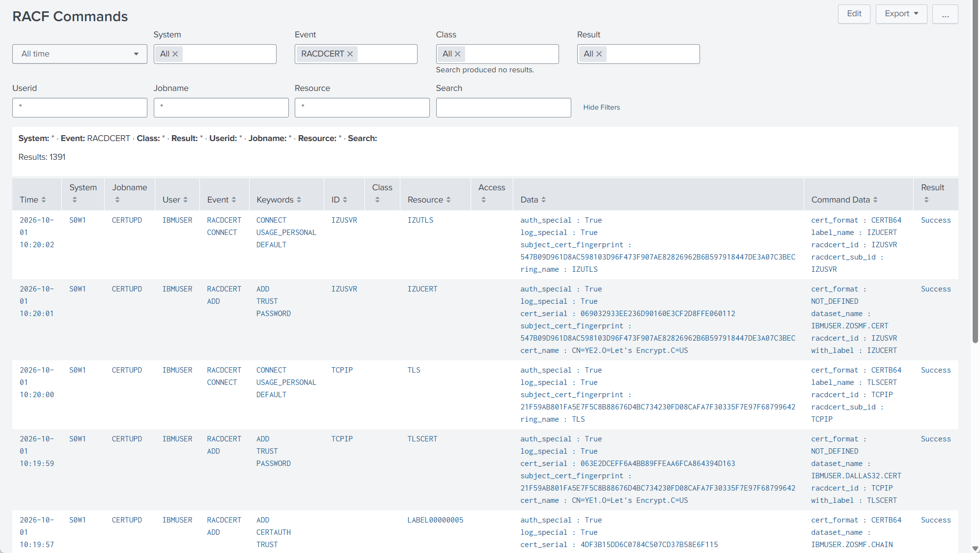Click CERTAUTH keyword in last row
The width and height of the screenshot is (980, 553).
click(274, 532)
